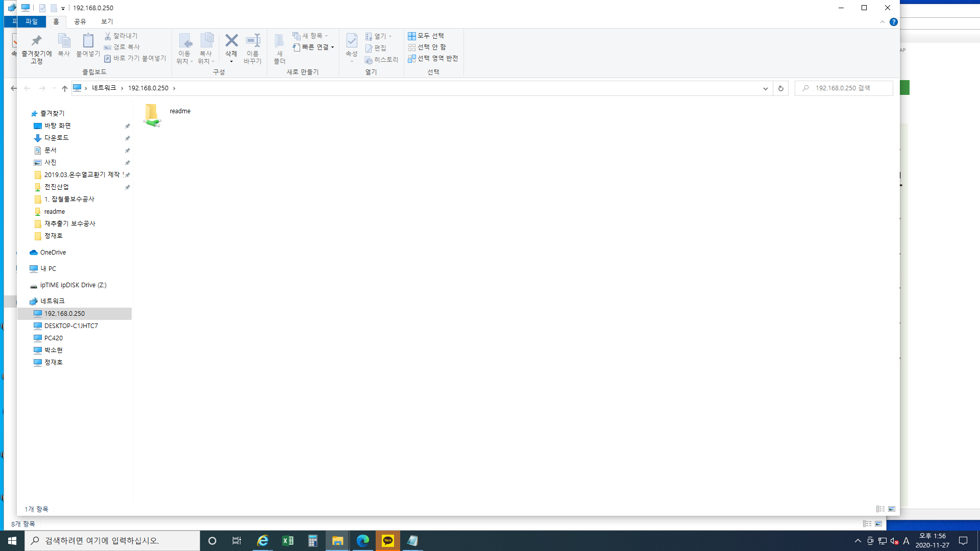Expand the address bar history dropdown
The width and height of the screenshot is (980, 551).
point(765,88)
